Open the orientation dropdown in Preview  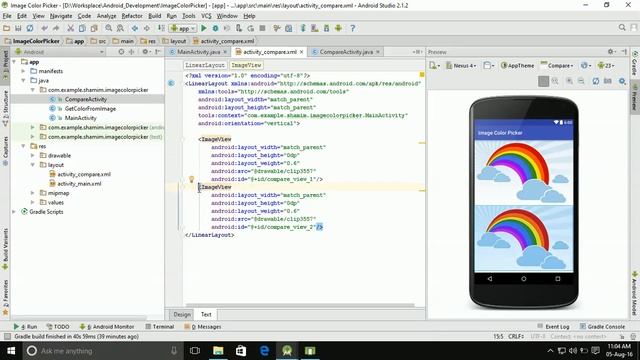pos(489,65)
